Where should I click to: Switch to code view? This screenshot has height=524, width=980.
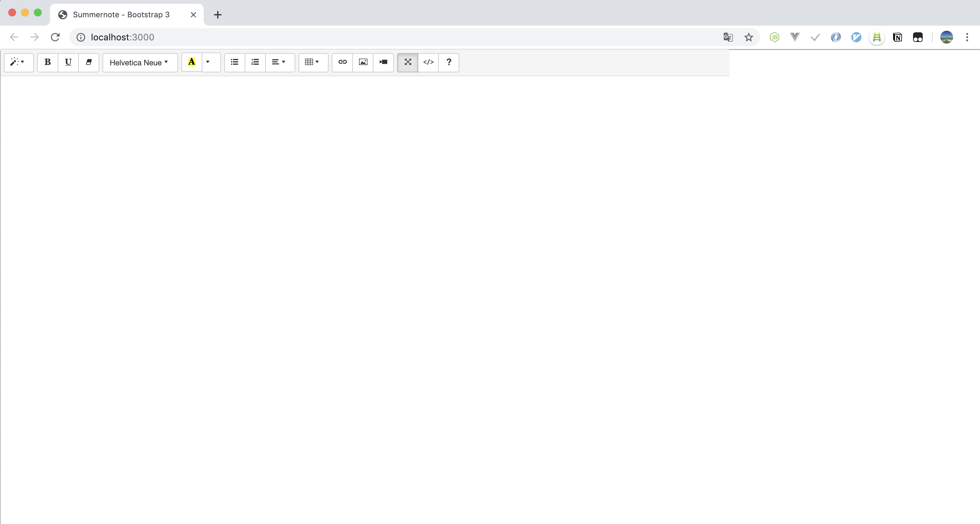pos(428,62)
